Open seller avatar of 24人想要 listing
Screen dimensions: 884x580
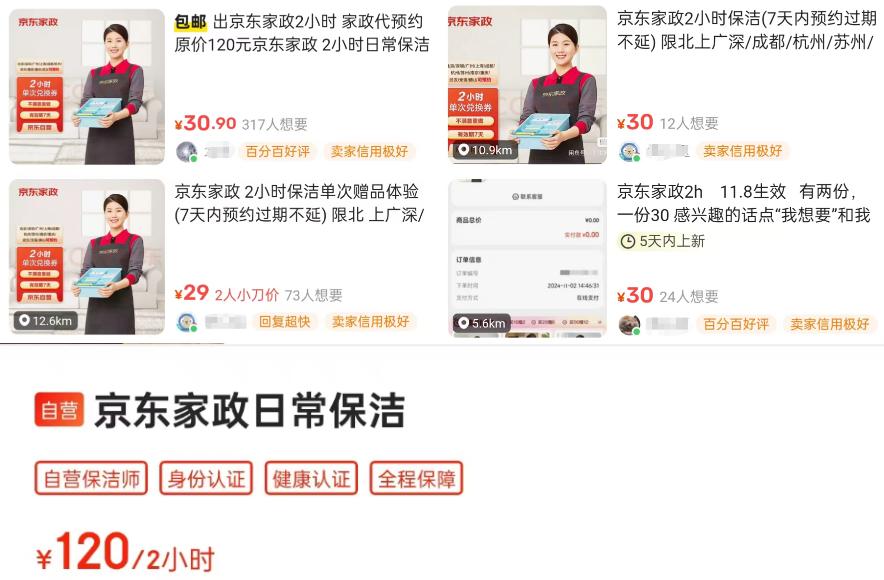click(x=629, y=324)
